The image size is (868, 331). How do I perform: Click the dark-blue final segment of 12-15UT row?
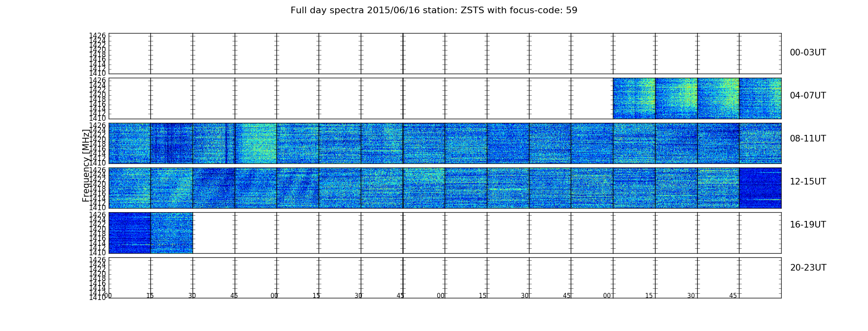pyautogui.click(x=760, y=188)
